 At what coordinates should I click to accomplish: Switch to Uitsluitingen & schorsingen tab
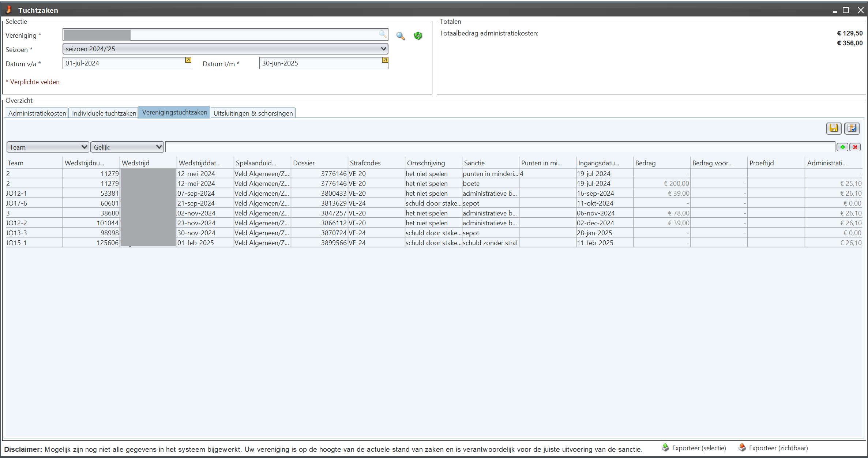click(x=253, y=113)
